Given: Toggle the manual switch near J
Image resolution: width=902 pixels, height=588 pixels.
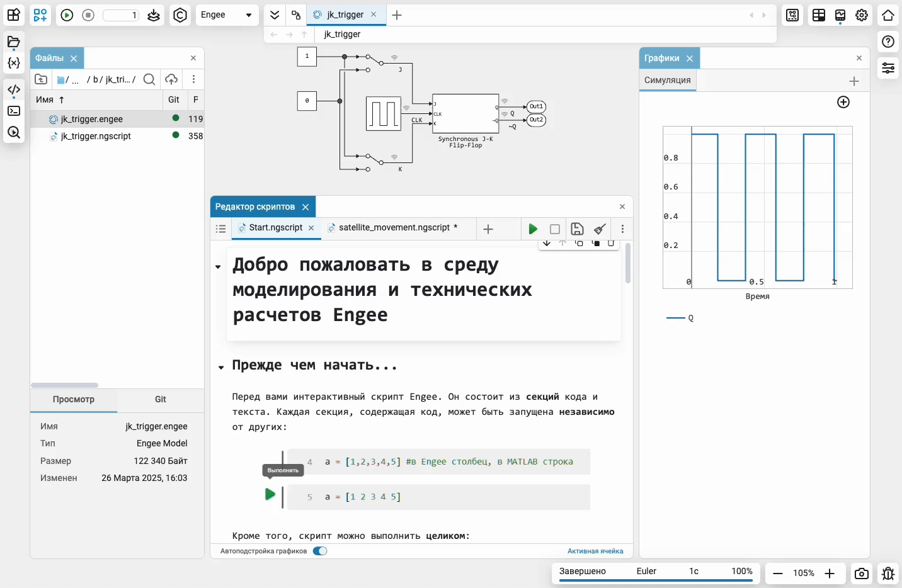Looking at the screenshot, I should pos(376,63).
